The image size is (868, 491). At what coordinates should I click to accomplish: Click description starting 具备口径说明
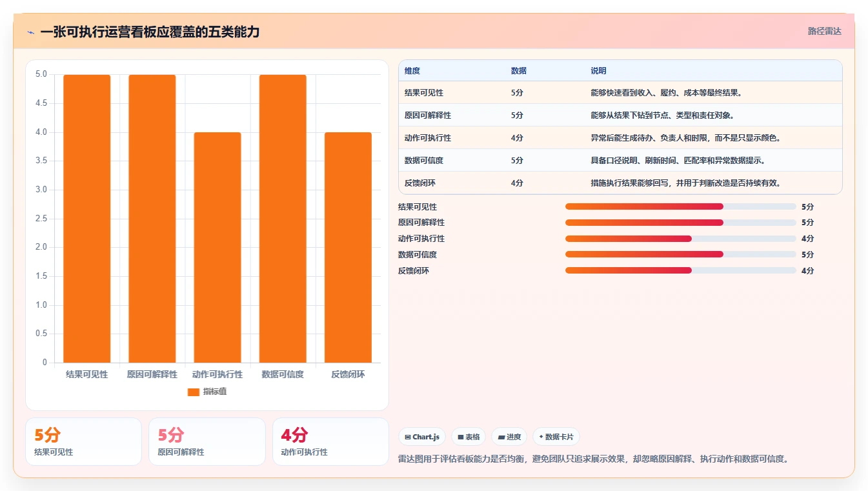point(678,161)
